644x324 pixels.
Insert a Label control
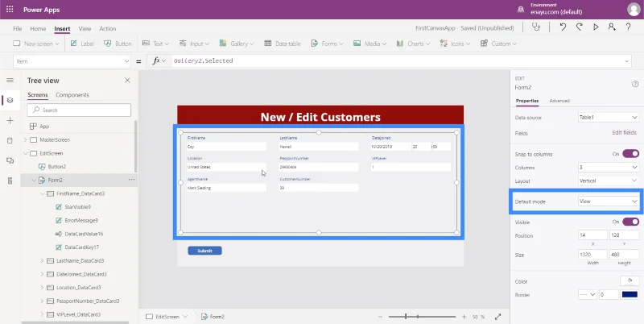point(82,44)
